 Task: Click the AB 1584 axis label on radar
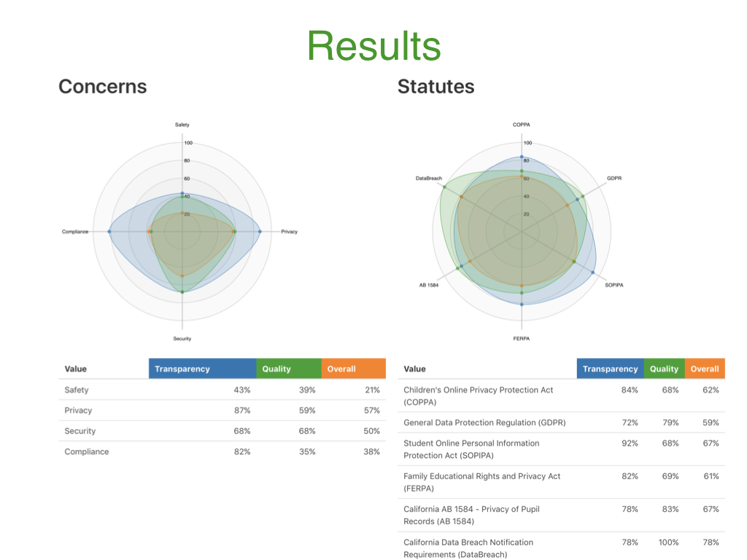coord(429,285)
